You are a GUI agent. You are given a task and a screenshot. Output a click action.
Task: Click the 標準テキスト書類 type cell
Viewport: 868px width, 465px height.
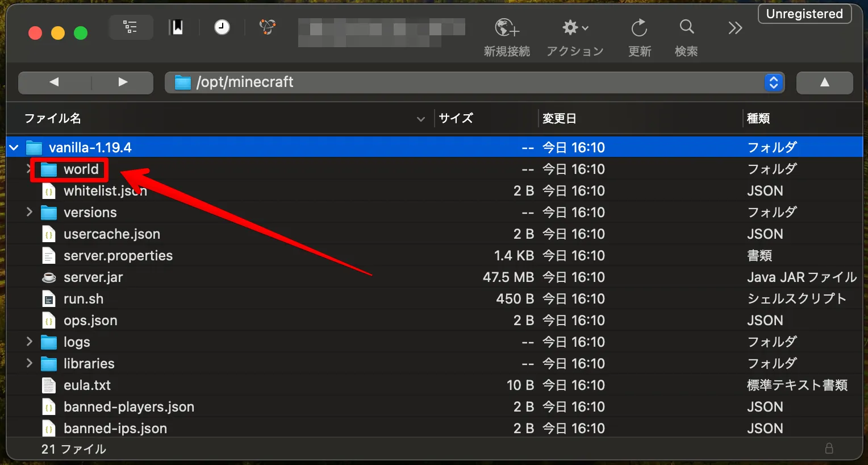(x=798, y=385)
